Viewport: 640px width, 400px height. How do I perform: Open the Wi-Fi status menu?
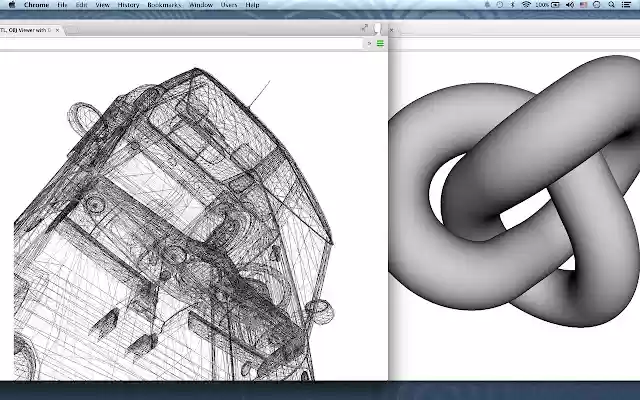pyautogui.click(x=526, y=5)
